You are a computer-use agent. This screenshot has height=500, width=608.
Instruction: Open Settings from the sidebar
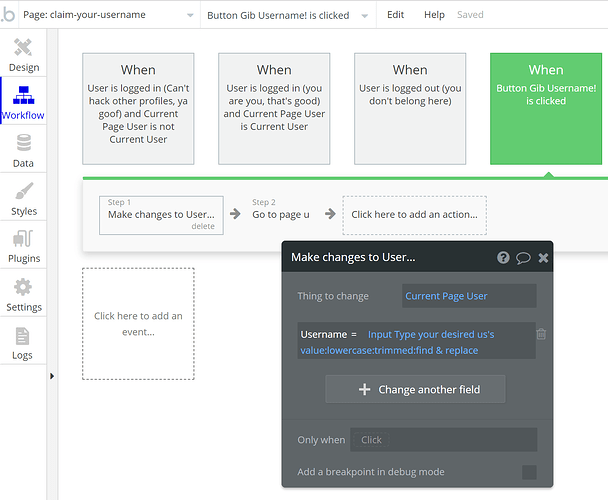[24, 294]
